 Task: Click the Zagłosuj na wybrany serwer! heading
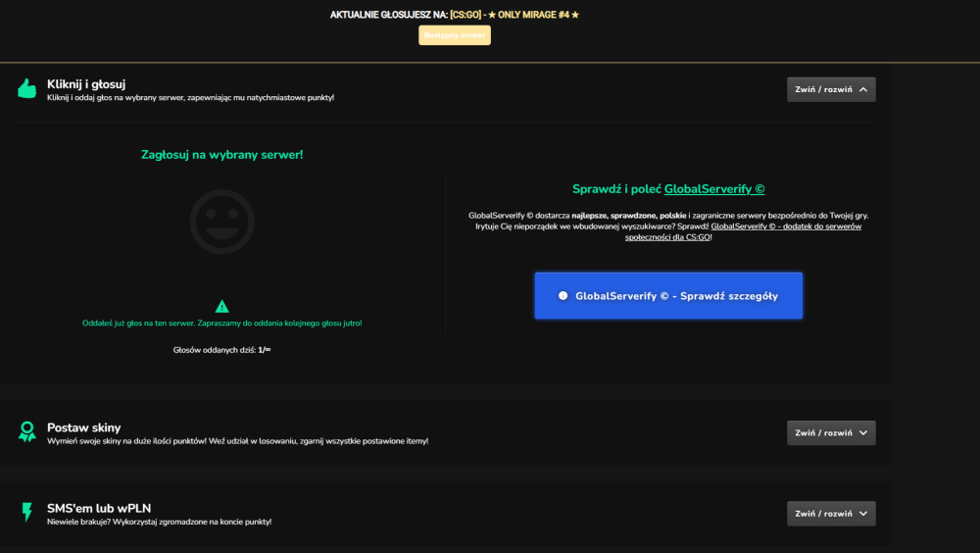tap(221, 155)
